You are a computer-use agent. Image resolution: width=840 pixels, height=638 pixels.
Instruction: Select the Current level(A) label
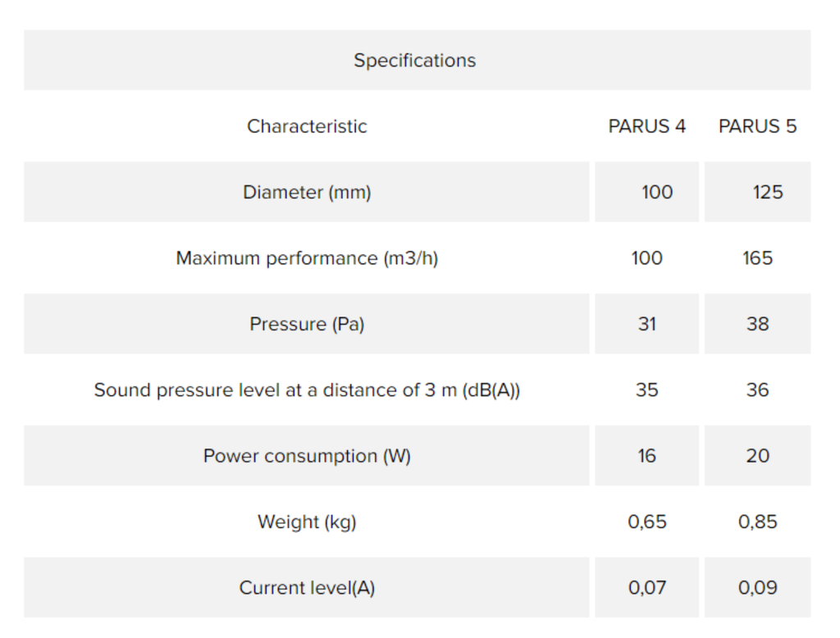click(307, 587)
